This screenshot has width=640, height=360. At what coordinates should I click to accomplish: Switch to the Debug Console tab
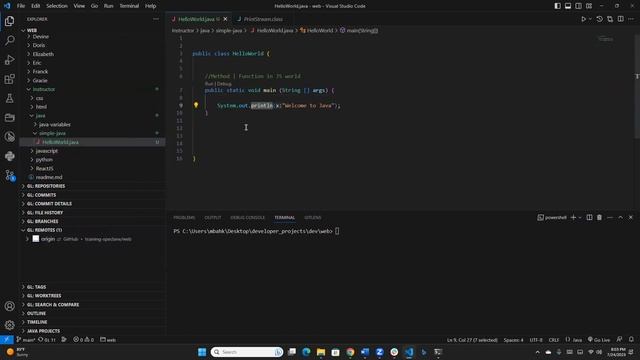tap(247, 218)
